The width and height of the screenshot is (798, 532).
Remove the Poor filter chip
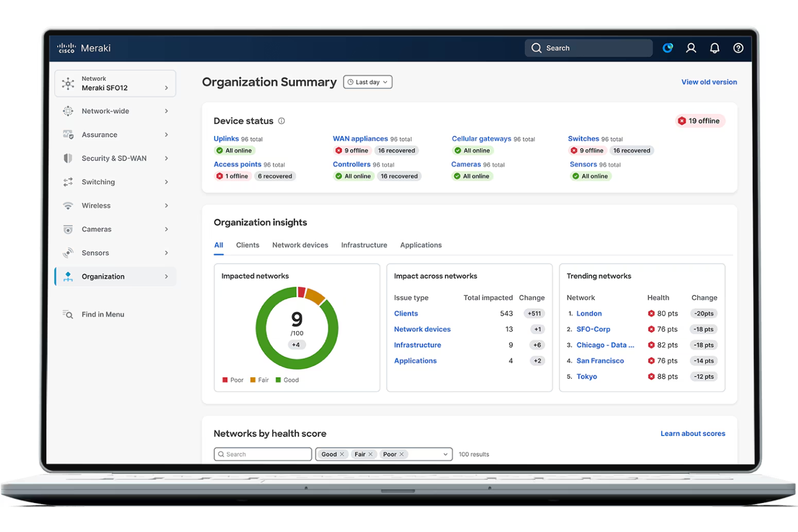click(x=401, y=454)
